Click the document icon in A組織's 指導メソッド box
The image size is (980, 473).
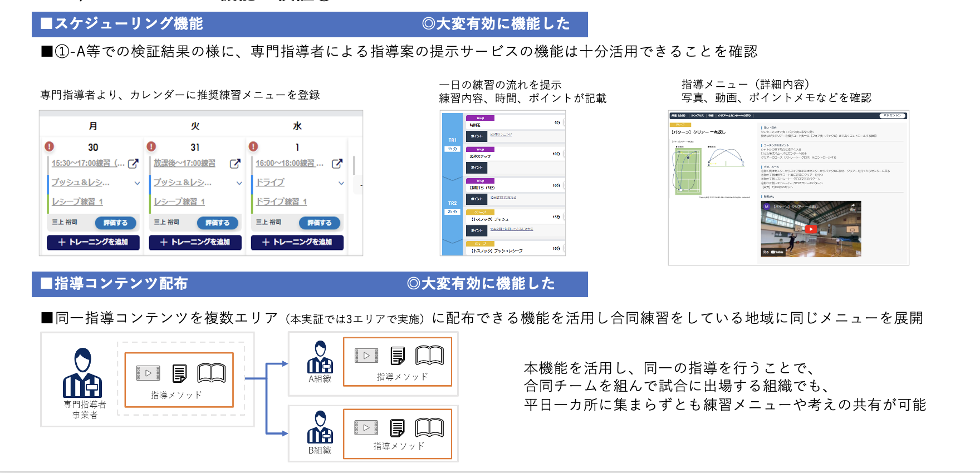[398, 356]
